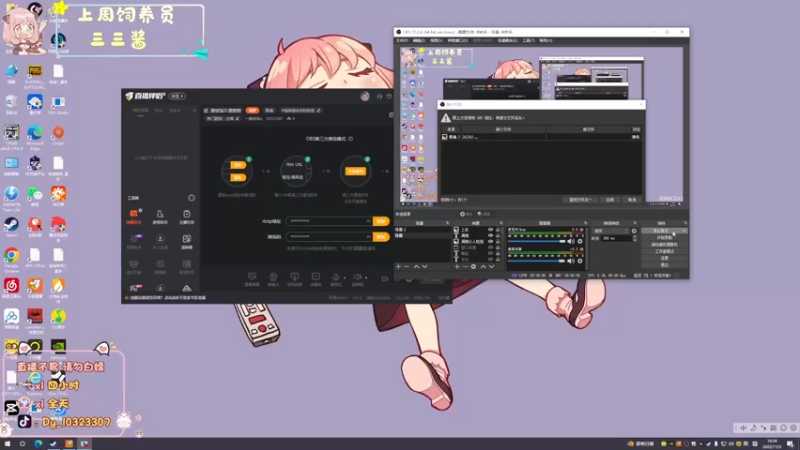Open the File menu in OBS
Image resolution: width=800 pixels, height=450 pixels.
click(x=402, y=40)
